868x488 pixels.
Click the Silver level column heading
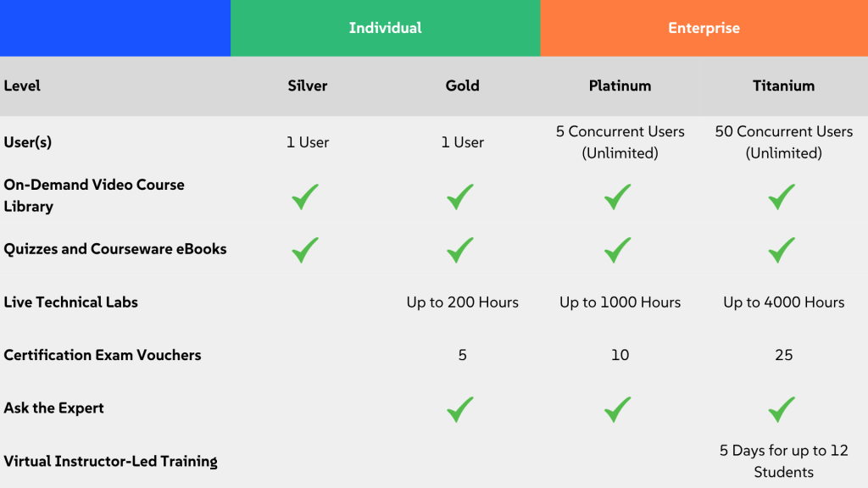[308, 86]
